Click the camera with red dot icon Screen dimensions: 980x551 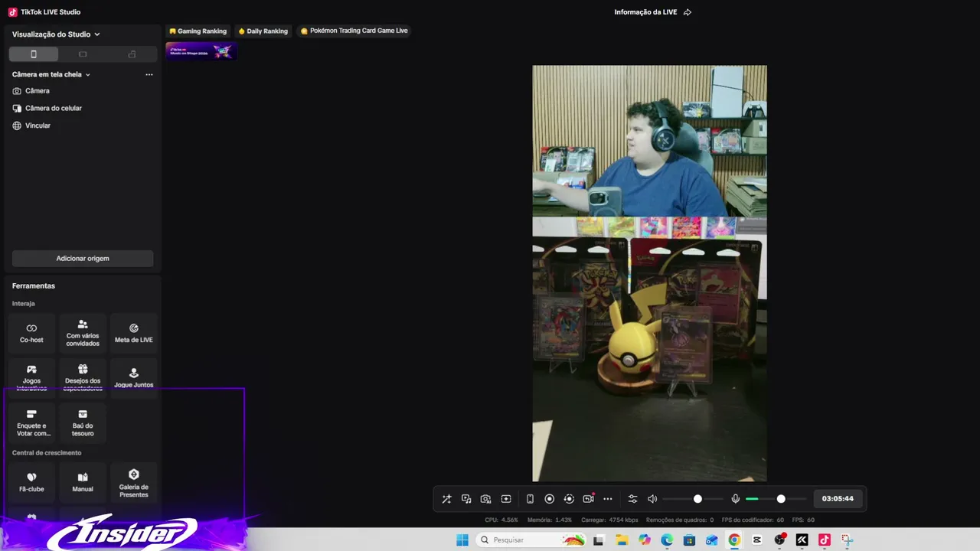[x=588, y=499]
